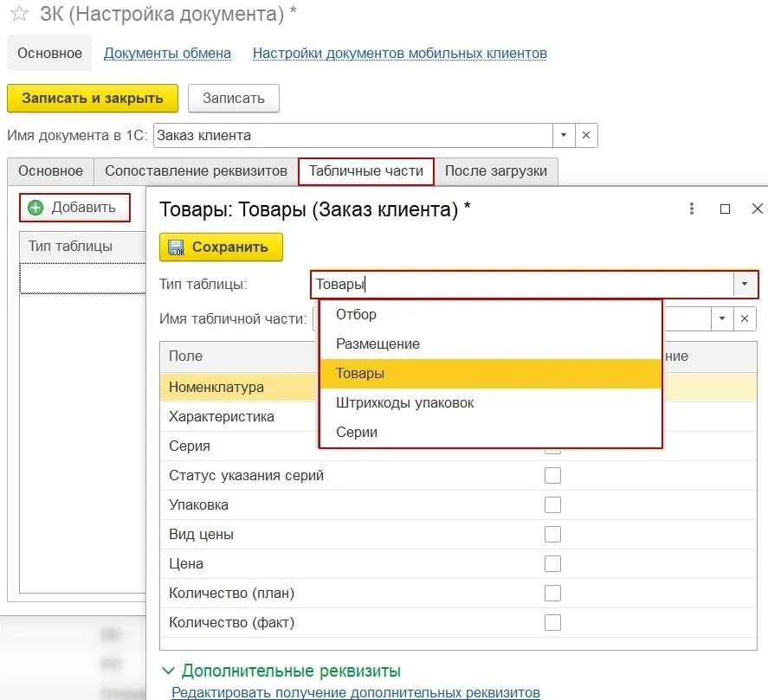
Task: Toggle checkbox for Количество (факт) row
Action: click(x=552, y=623)
